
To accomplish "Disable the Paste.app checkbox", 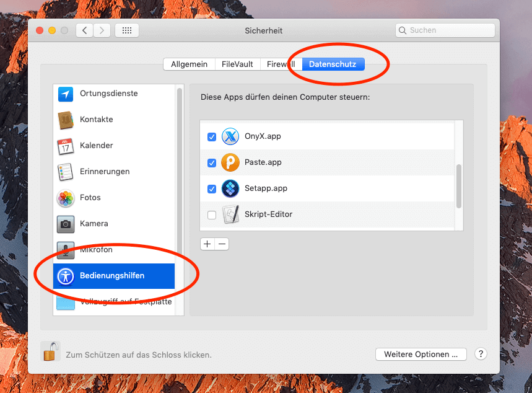I will coord(212,163).
